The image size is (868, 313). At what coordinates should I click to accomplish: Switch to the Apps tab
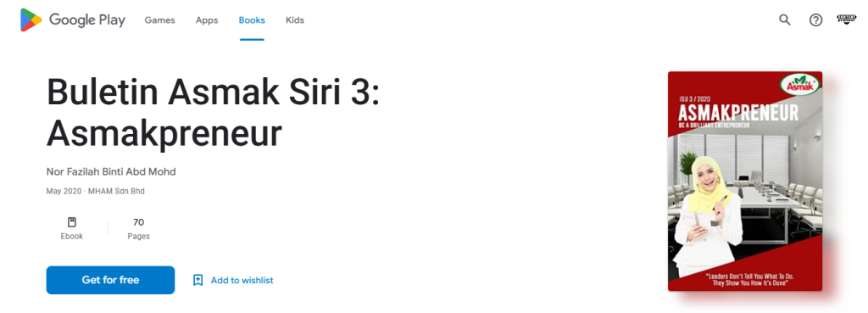tap(207, 20)
